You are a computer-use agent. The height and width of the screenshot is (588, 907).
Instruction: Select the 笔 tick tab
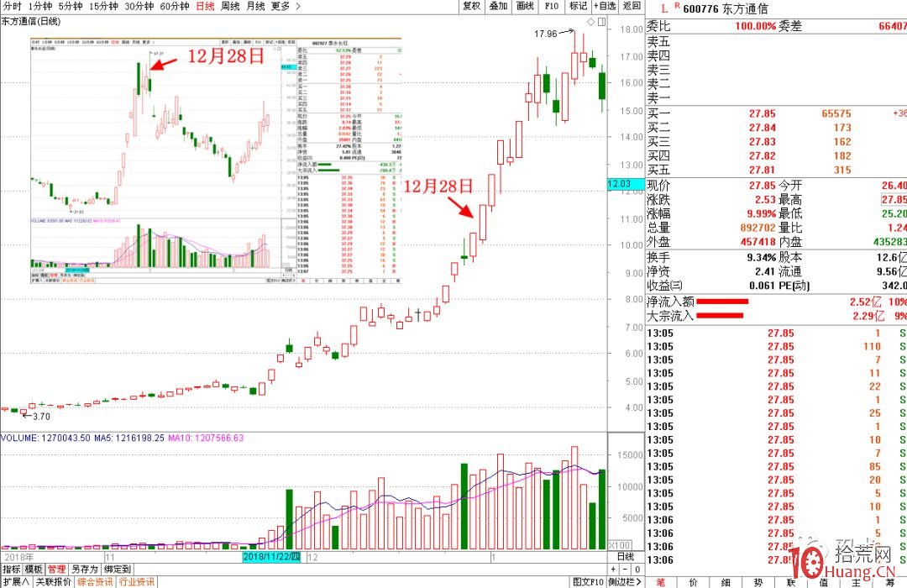coord(660,582)
